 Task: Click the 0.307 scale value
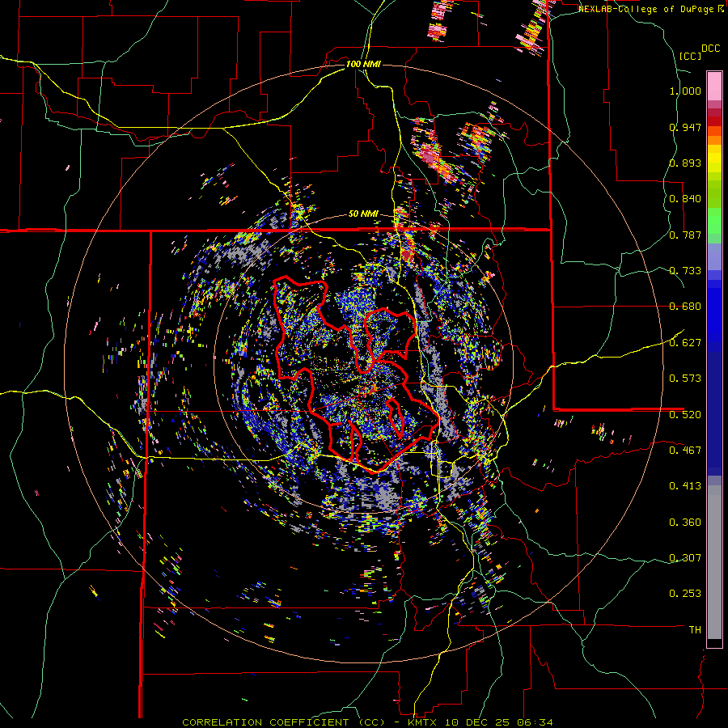[x=685, y=558]
